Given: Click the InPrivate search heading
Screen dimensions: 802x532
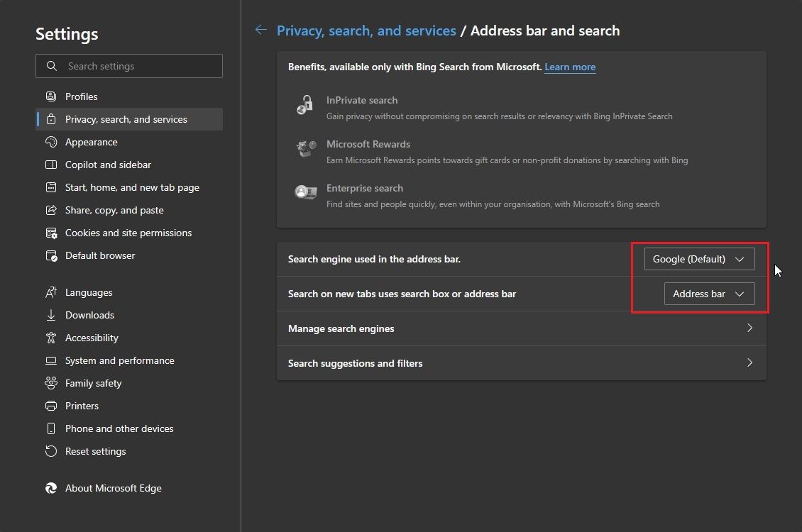Looking at the screenshot, I should [362, 100].
